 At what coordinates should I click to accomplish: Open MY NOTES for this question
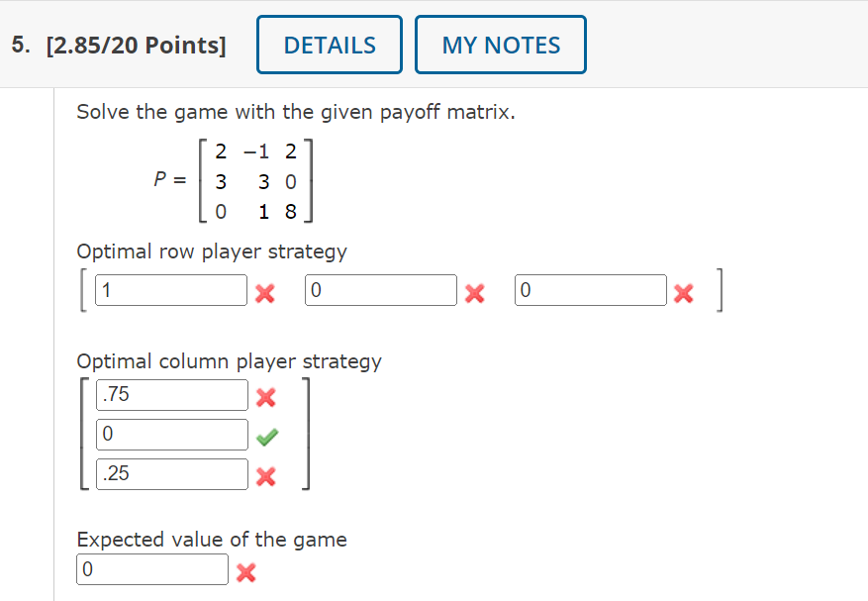click(500, 45)
